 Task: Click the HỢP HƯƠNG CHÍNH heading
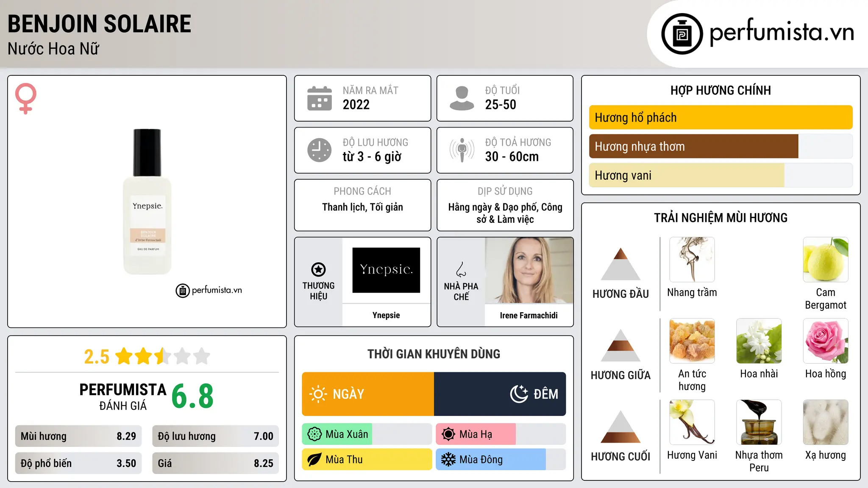(721, 90)
